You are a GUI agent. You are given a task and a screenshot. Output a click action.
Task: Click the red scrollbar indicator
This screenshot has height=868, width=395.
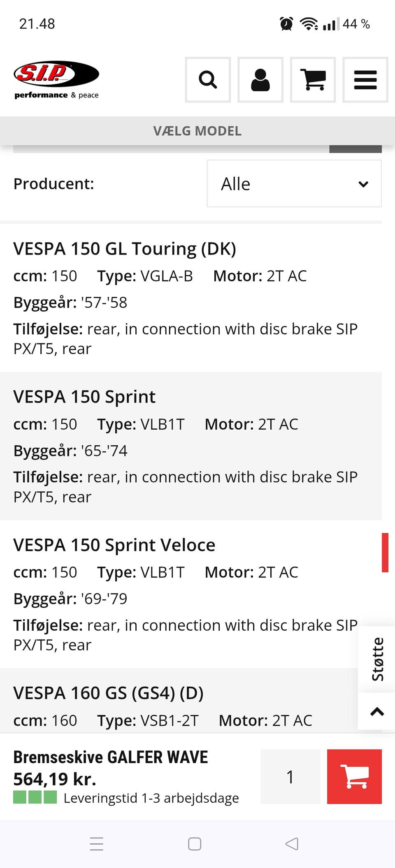pos(385,552)
